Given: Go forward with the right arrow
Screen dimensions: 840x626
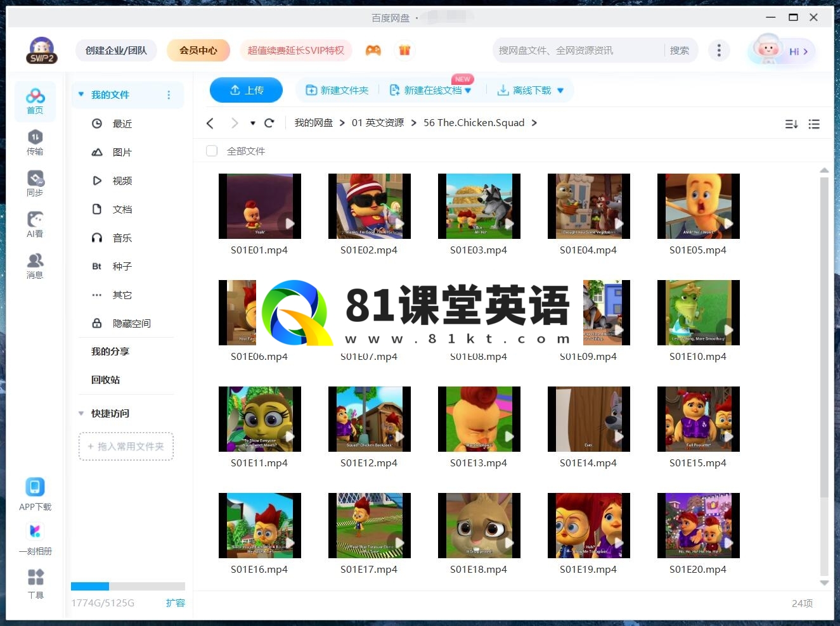Looking at the screenshot, I should coord(235,123).
